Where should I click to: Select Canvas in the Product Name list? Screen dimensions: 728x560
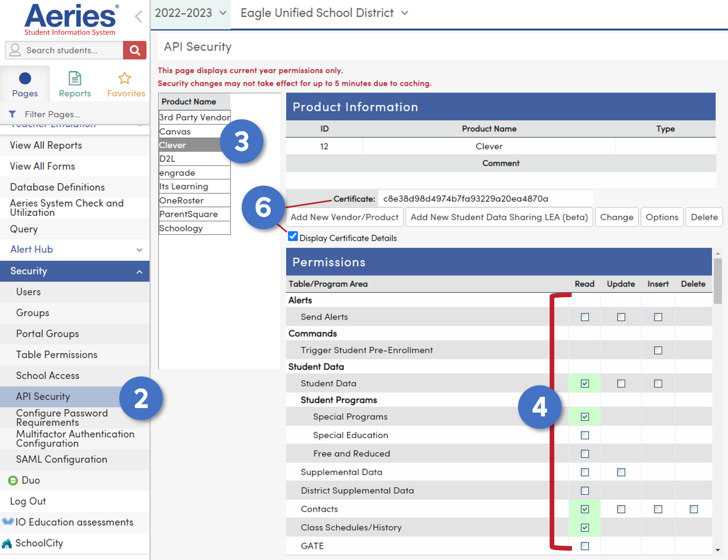click(x=175, y=132)
